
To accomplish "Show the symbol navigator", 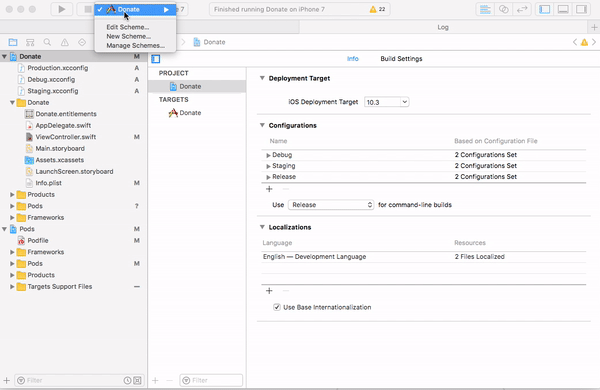I will [30, 42].
